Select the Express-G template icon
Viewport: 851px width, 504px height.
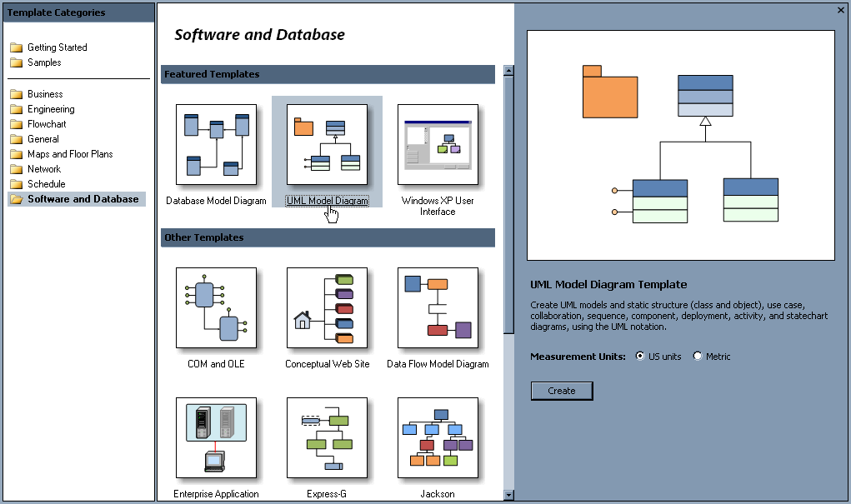[327, 437]
